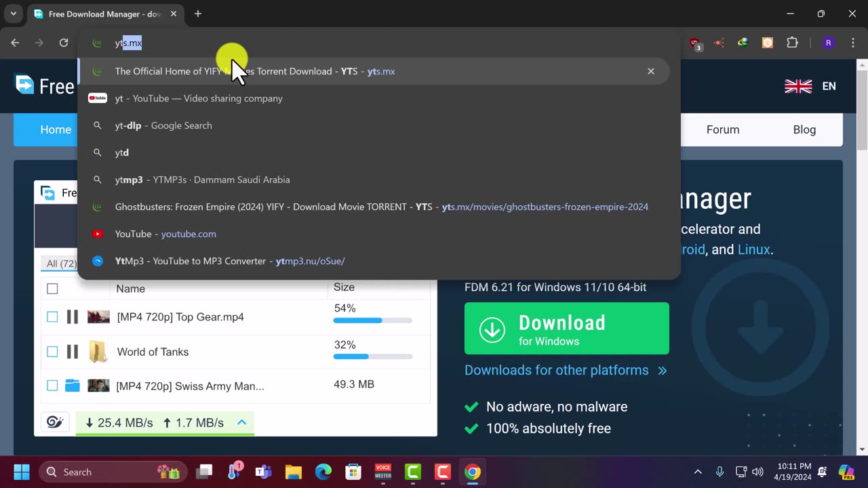The height and width of the screenshot is (488, 868).
Task: Choose the yt-dlp Google Search suggestion
Action: point(378,125)
